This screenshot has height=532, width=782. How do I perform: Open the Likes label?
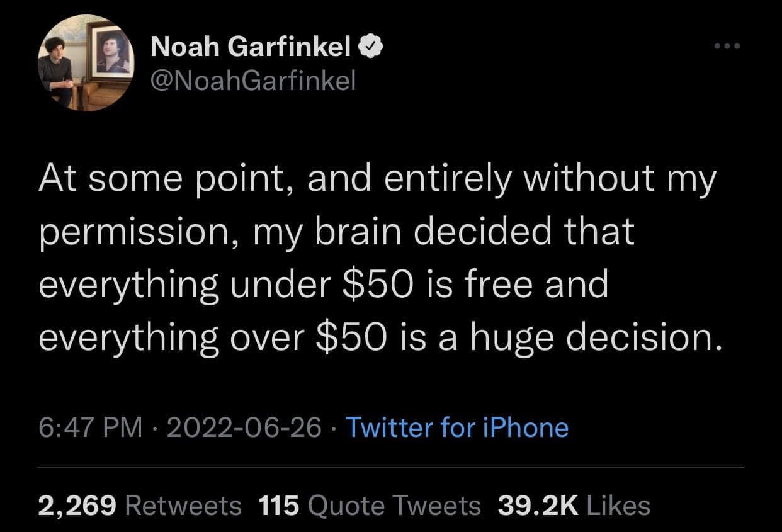[x=618, y=505]
